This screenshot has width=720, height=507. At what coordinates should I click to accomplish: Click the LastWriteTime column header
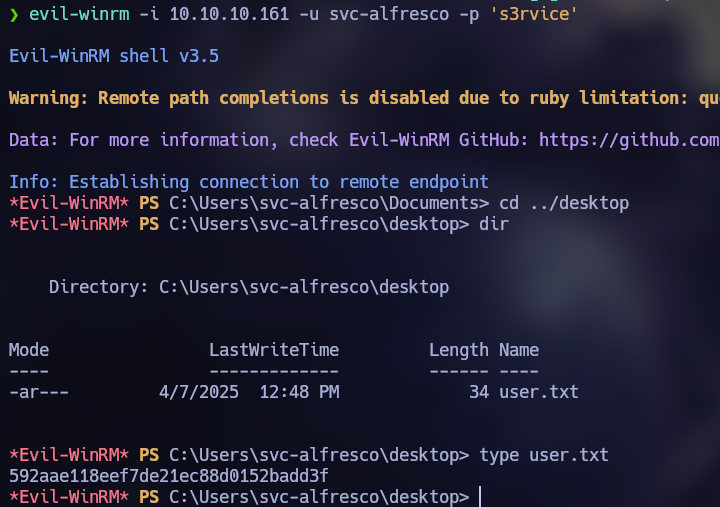click(x=274, y=350)
